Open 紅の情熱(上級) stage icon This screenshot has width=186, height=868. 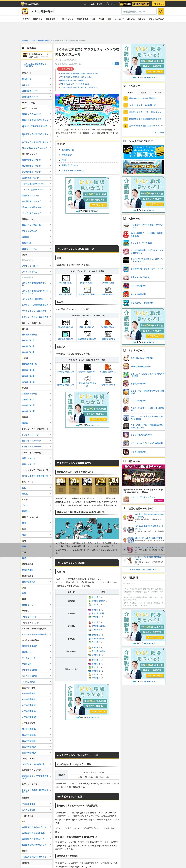pyautogui.click(x=108, y=278)
